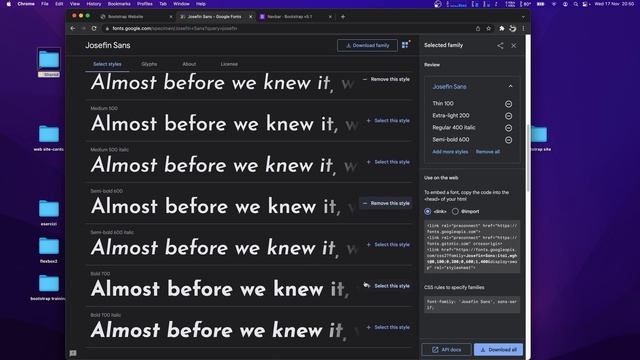Remove Semi-bold 600 from selection
This screenshot has height=360, width=640.
(508, 140)
